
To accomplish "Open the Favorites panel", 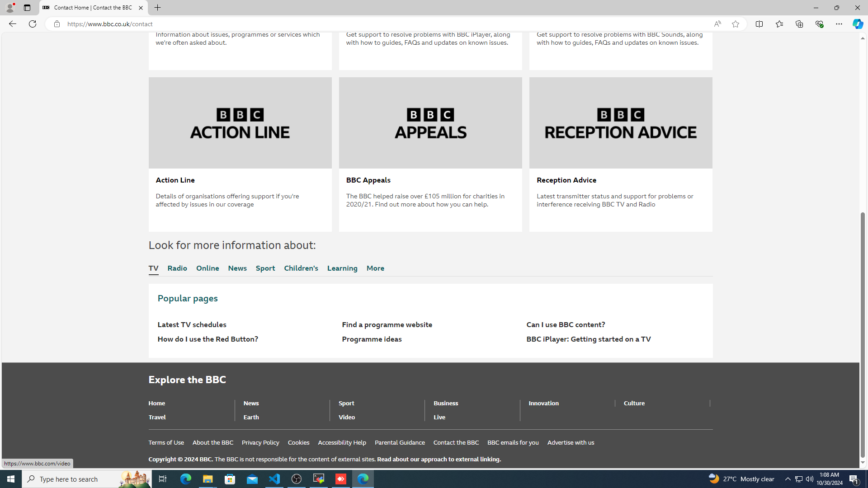I will pos(779,24).
